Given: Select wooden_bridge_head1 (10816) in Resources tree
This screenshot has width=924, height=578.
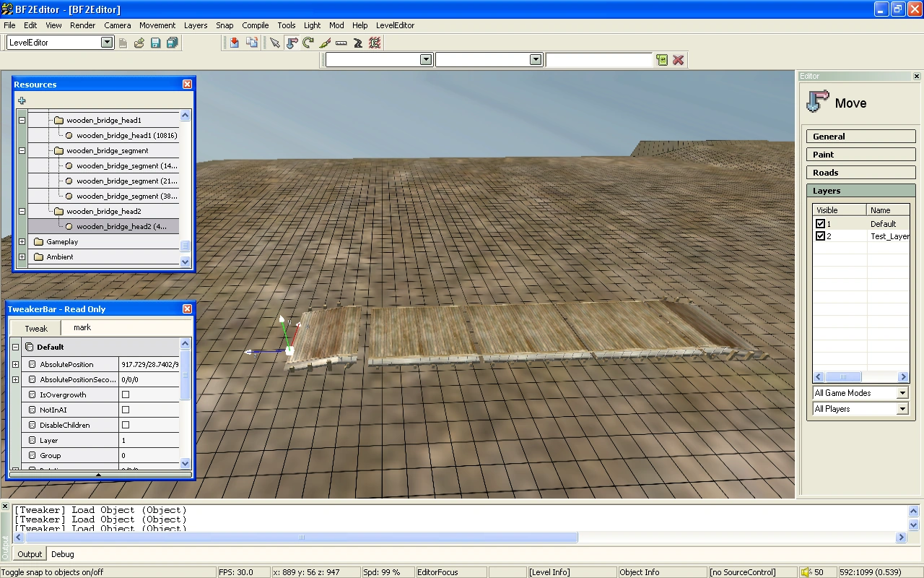Looking at the screenshot, I should point(126,136).
